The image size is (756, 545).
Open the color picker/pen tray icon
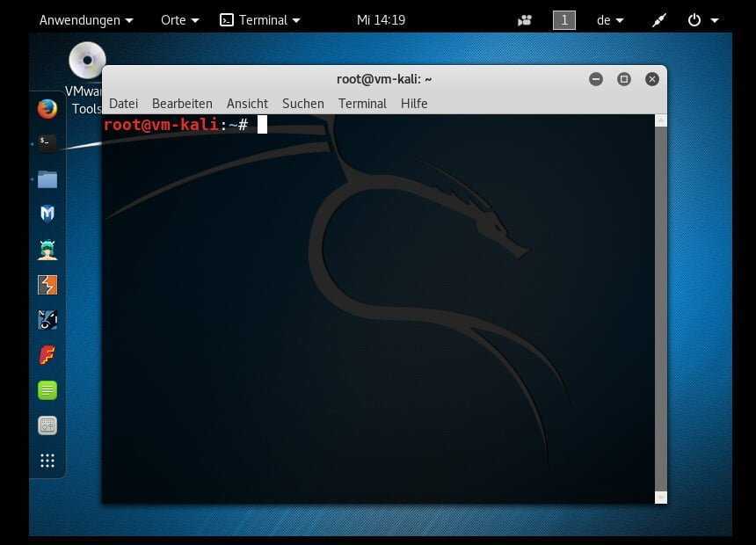tap(658, 20)
